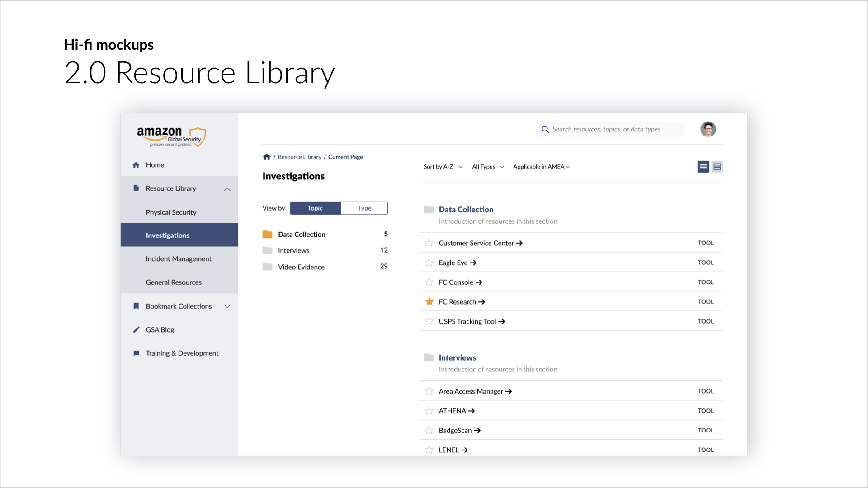This screenshot has width=868, height=488.
Task: Expand the Bookmark Collections chevron
Action: (x=227, y=306)
